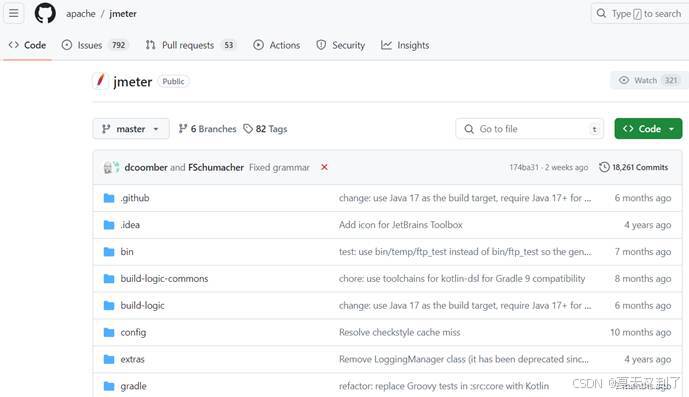Open commit hash 174ba31
This screenshot has width=689, height=397.
pyautogui.click(x=523, y=168)
